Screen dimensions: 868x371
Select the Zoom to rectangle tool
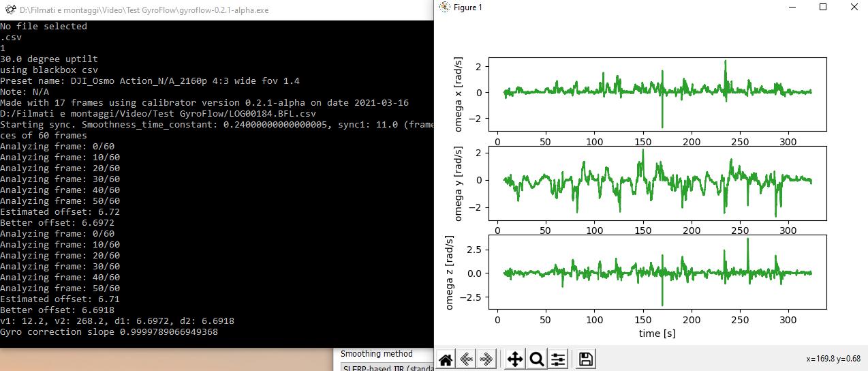[x=536, y=359]
